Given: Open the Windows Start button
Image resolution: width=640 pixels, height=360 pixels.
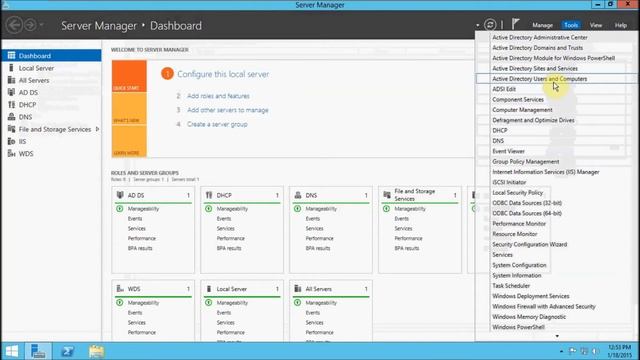Looking at the screenshot, I should point(12,351).
